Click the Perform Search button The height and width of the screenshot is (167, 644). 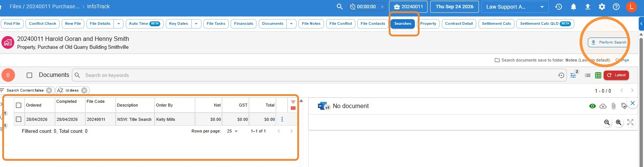(609, 42)
